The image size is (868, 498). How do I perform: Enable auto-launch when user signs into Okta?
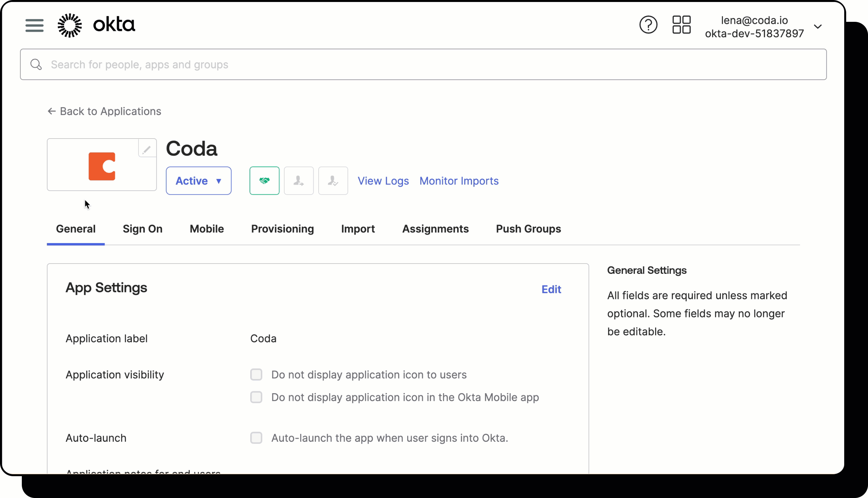256,438
